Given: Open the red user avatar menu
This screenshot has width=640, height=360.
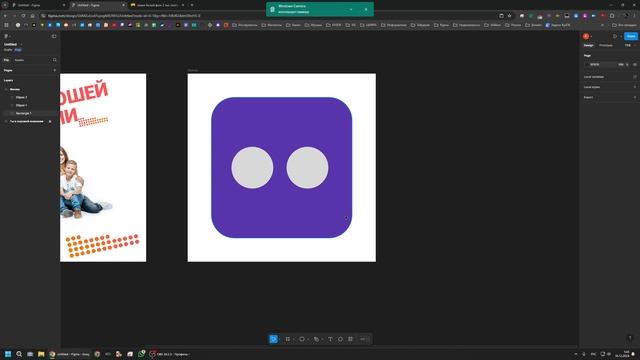Looking at the screenshot, I should click(586, 36).
